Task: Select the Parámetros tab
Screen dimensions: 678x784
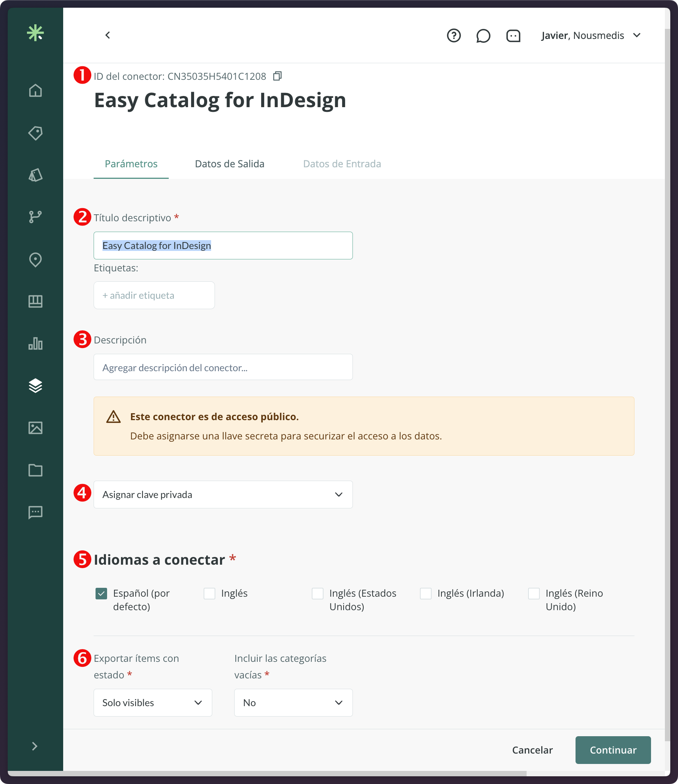Action: pyautogui.click(x=131, y=164)
